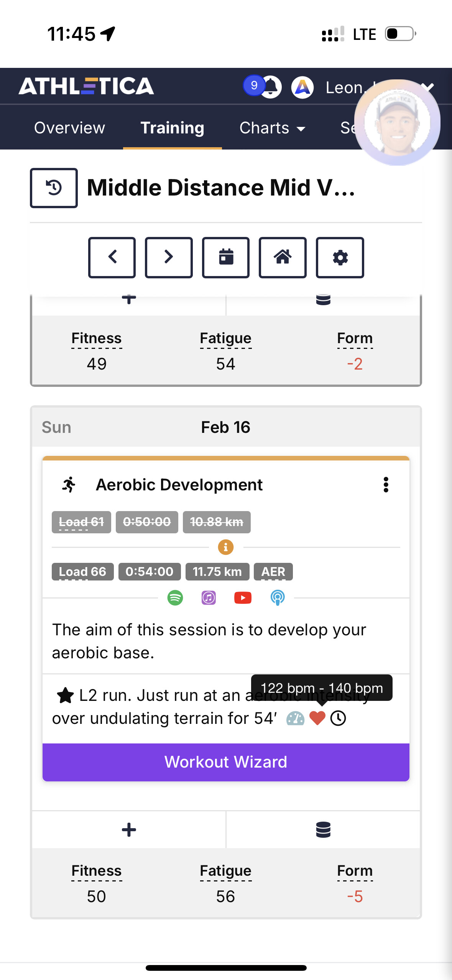Go to next week with right chevron
The height and width of the screenshot is (980, 452).
[169, 257]
